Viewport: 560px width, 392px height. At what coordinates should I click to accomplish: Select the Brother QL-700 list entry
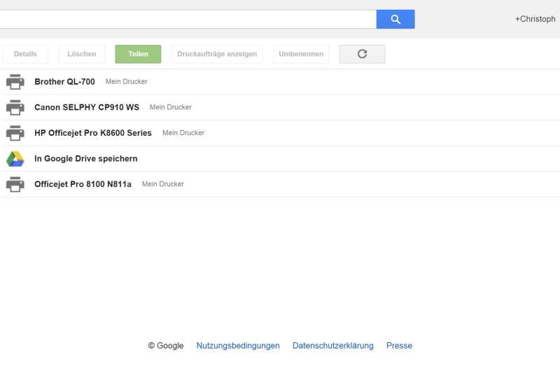pos(64,82)
